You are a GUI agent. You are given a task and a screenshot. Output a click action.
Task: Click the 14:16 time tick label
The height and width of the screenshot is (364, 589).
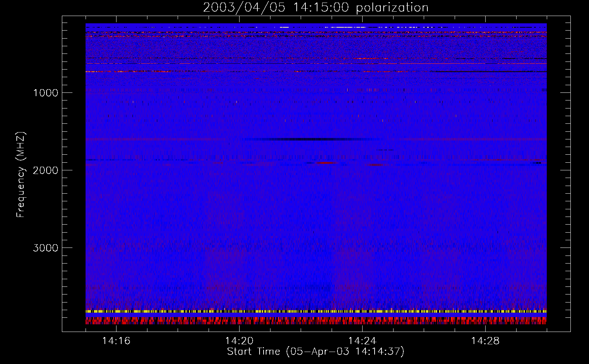[x=116, y=341]
